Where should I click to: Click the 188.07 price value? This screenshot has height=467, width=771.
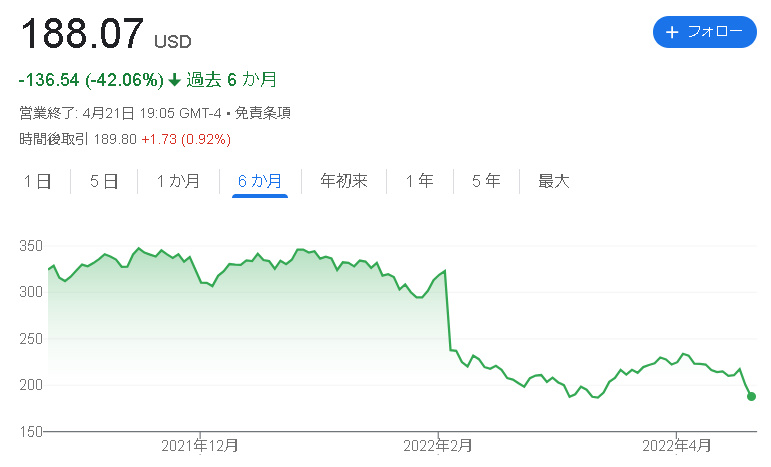(82, 33)
